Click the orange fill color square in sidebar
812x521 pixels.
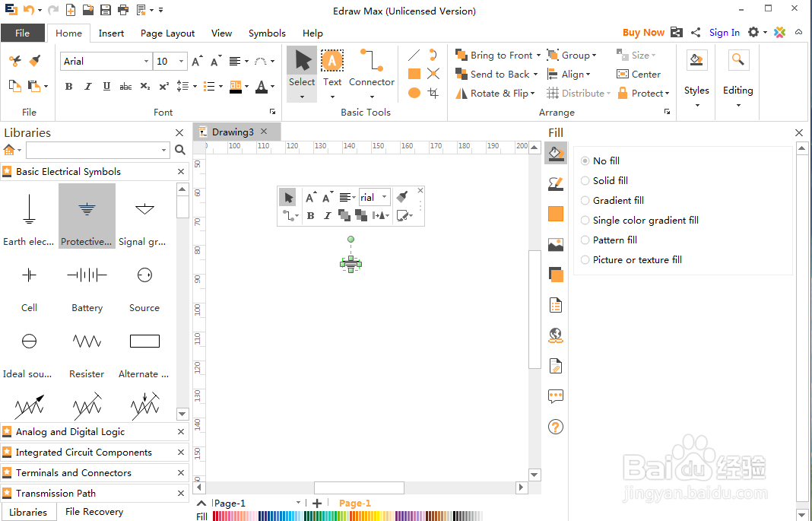555,214
